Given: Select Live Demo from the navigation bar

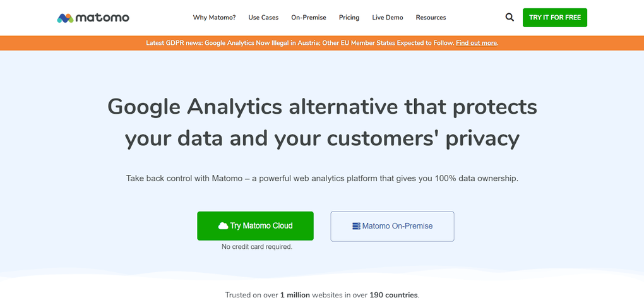Looking at the screenshot, I should 388,18.
